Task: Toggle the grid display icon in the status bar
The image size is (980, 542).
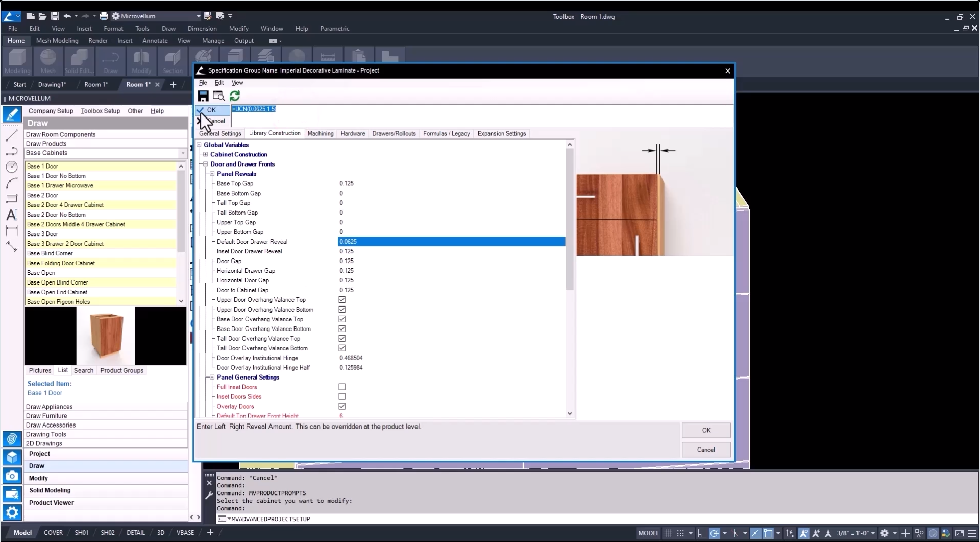Action: pos(668,533)
